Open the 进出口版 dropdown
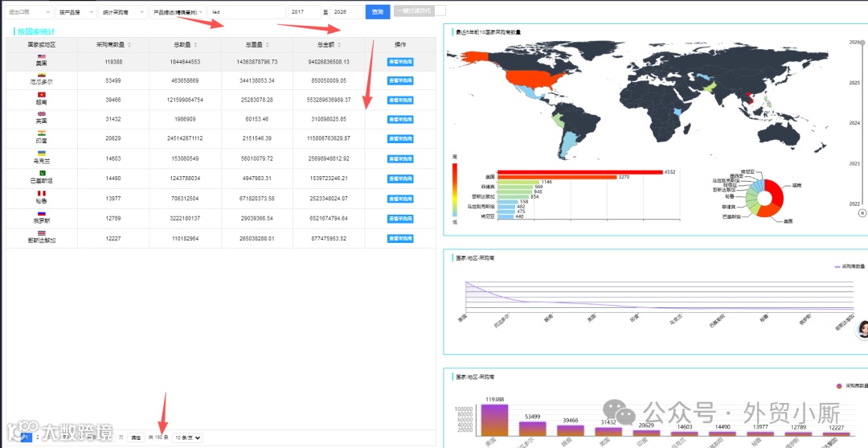Viewport: 868px width, 448px height. click(30, 12)
